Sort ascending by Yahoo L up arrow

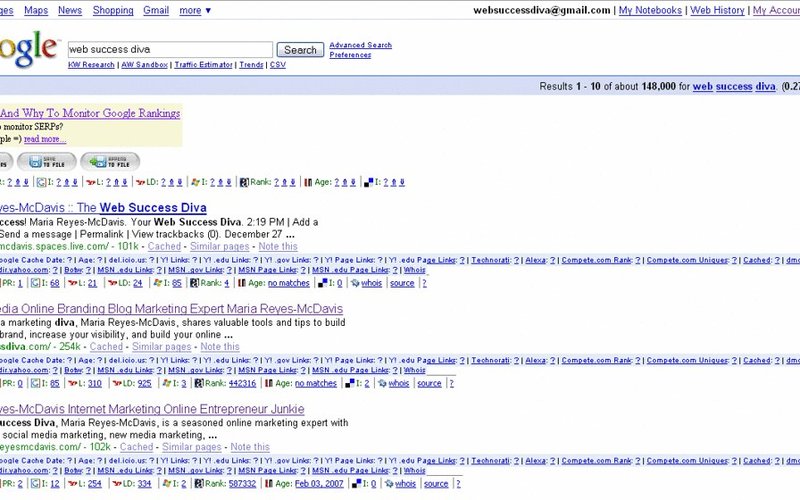click(116, 182)
